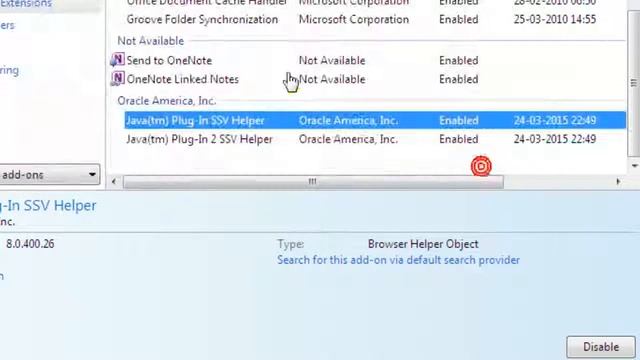Click the Not Available group header
This screenshot has height=360, width=640.
coord(151,41)
